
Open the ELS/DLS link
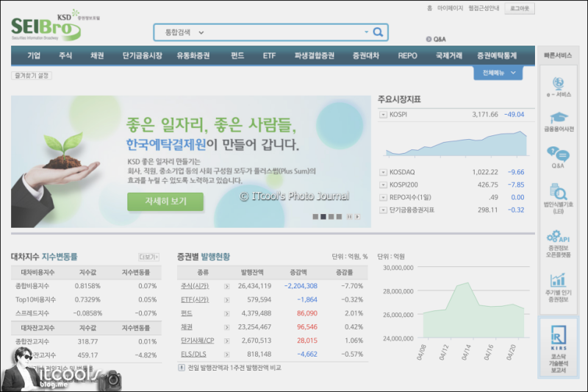pos(193,354)
